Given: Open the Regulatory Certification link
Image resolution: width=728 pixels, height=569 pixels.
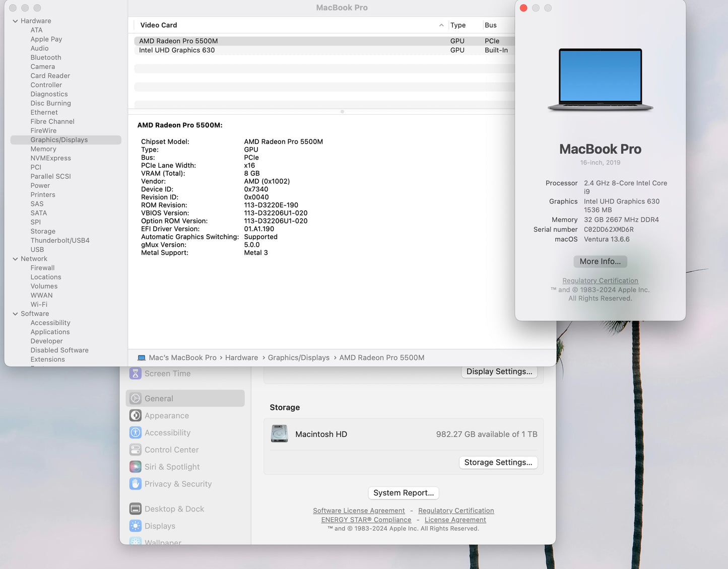Looking at the screenshot, I should 600,280.
